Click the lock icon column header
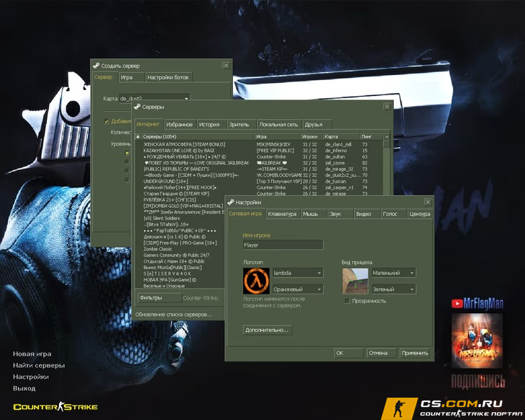The height and width of the screenshot is (420, 525). (138, 136)
